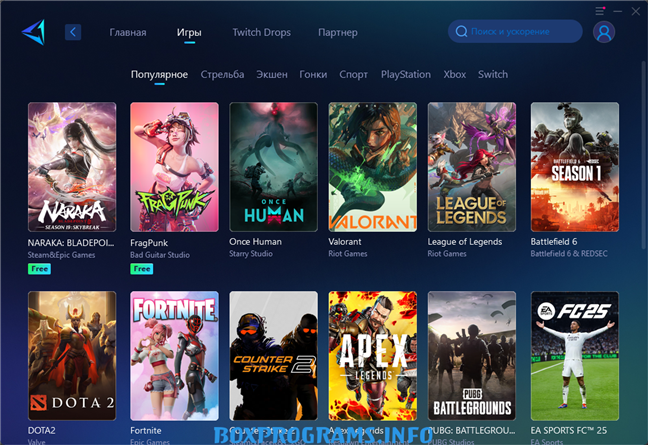Open the user profile avatar
Screen dimensions: 648x445
coord(603,32)
